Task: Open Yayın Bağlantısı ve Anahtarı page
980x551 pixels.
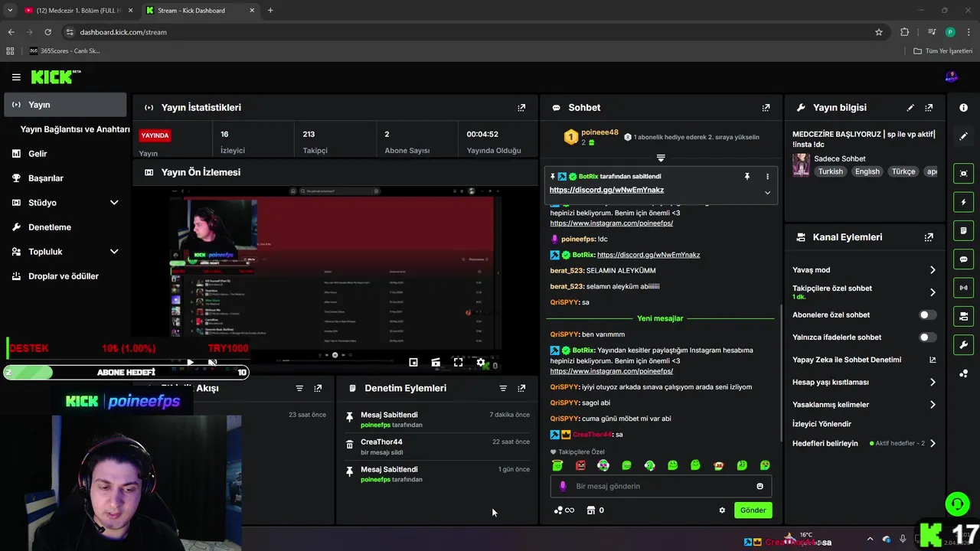Action: [75, 129]
